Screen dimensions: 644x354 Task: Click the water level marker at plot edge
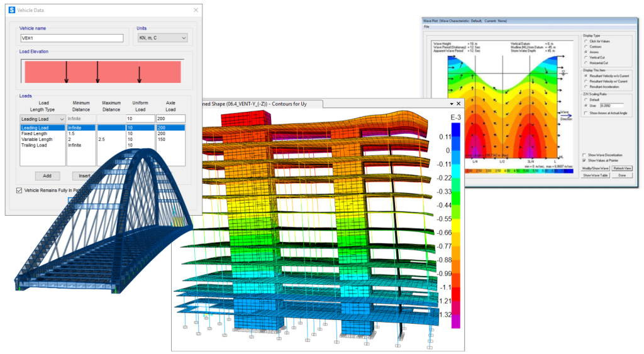563,73
